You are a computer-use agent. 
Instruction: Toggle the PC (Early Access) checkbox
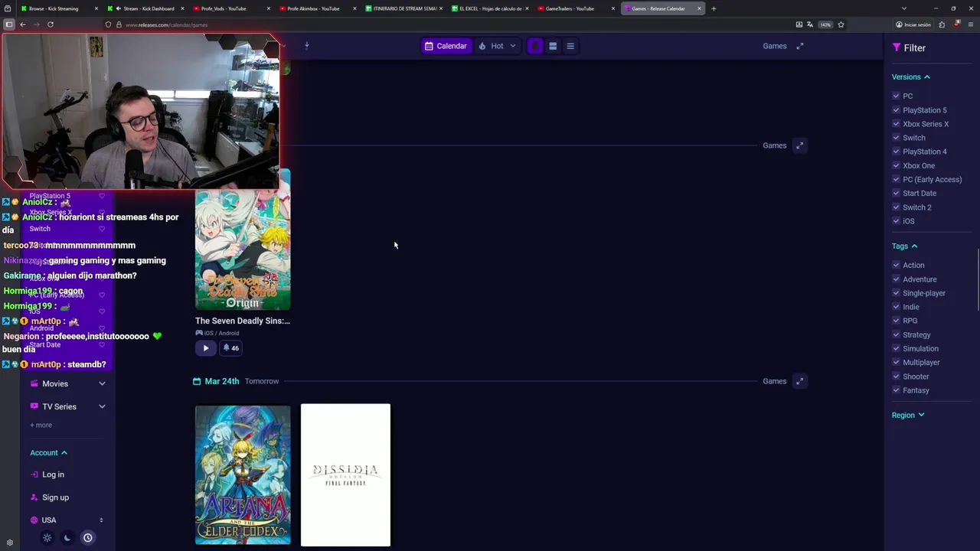[x=896, y=179]
